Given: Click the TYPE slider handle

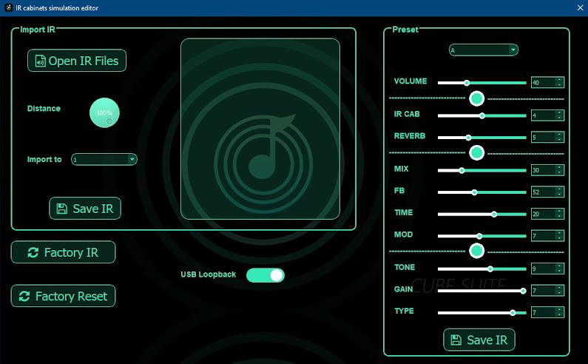Looking at the screenshot, I should [x=513, y=313].
